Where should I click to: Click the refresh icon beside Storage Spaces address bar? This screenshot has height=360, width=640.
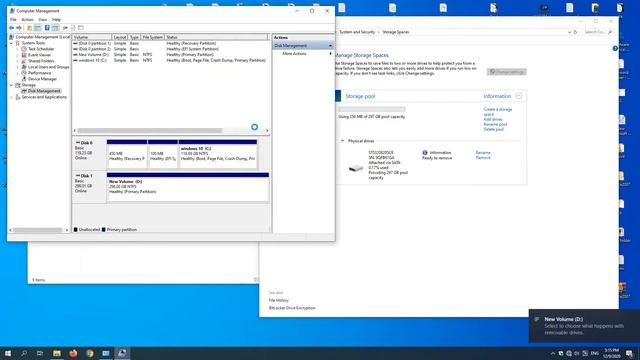[576, 32]
